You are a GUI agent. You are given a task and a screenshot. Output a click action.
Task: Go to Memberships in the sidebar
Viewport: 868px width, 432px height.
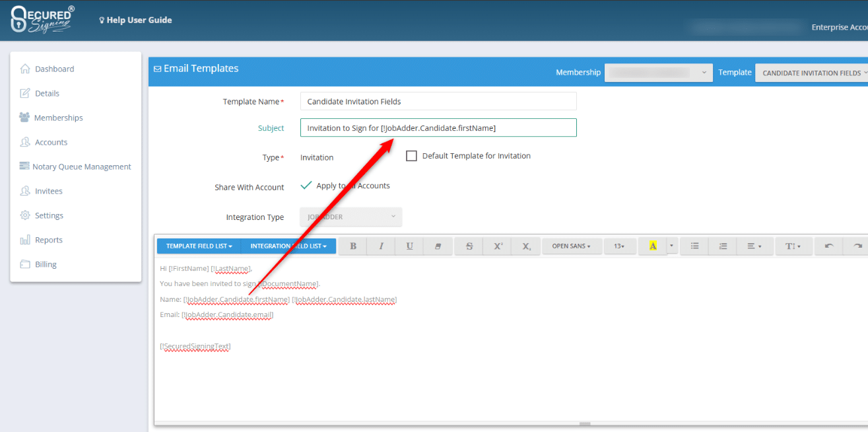tap(58, 118)
